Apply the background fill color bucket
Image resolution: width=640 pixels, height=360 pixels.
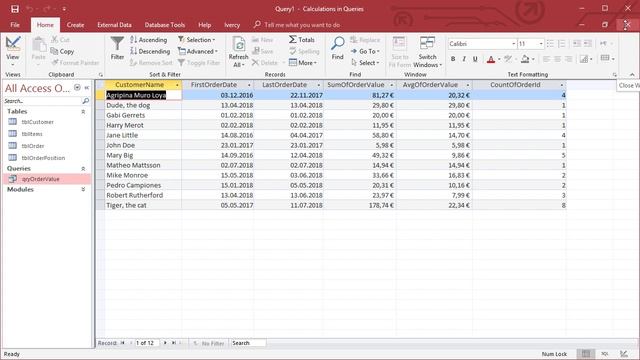click(525, 59)
